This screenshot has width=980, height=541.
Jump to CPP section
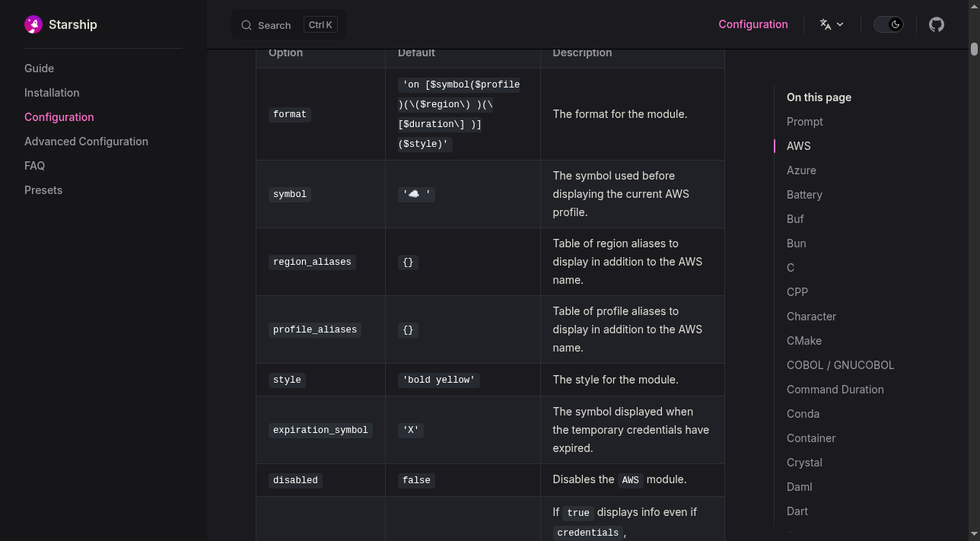click(x=797, y=292)
